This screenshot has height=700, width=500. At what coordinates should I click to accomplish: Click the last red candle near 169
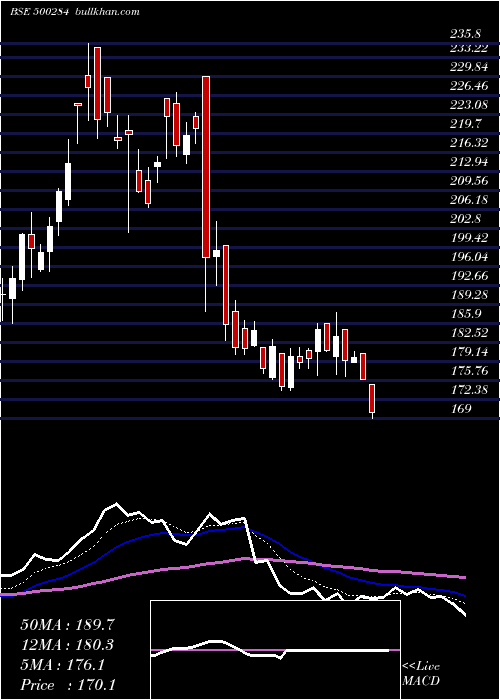(372, 398)
